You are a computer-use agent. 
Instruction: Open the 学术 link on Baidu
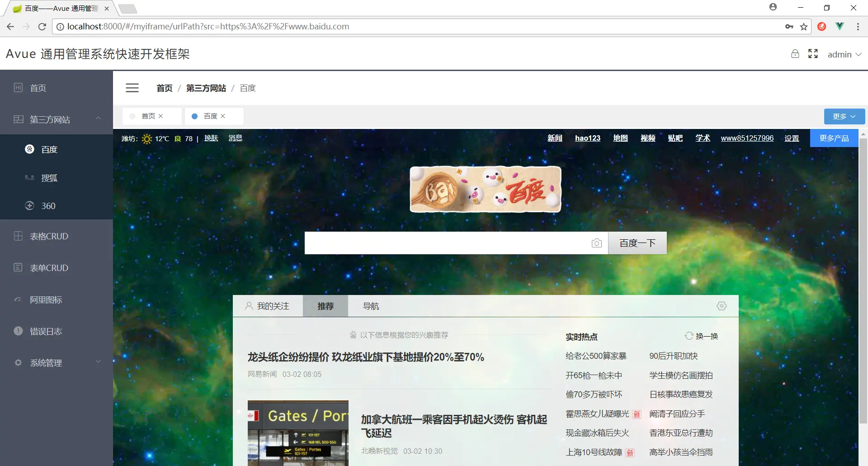click(x=703, y=138)
